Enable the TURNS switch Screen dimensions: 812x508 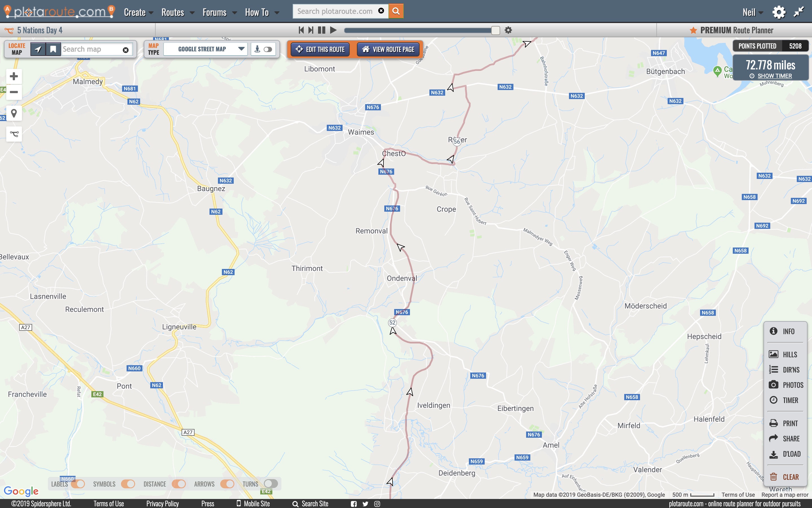271,484
